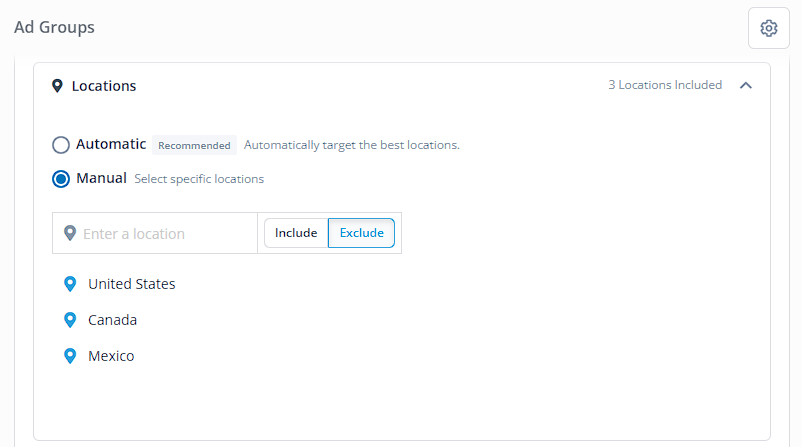Collapse the Locations panel with chevron
The image size is (802, 447).
coord(746,85)
